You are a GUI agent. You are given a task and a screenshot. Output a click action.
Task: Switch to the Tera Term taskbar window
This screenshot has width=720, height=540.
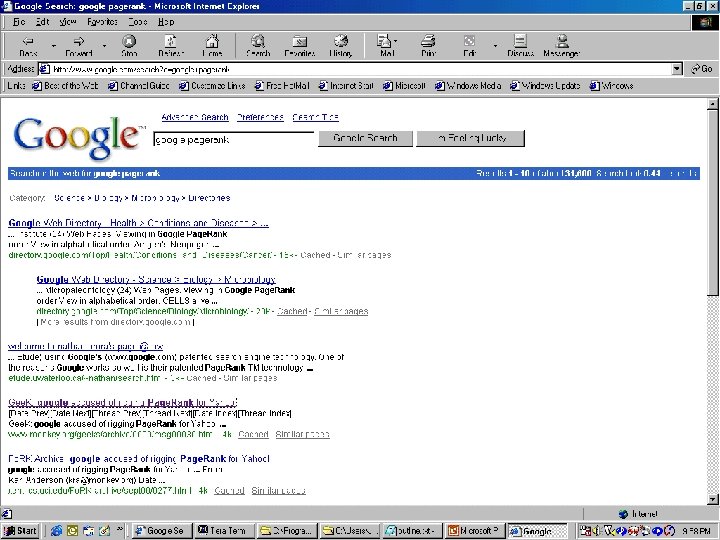223,531
